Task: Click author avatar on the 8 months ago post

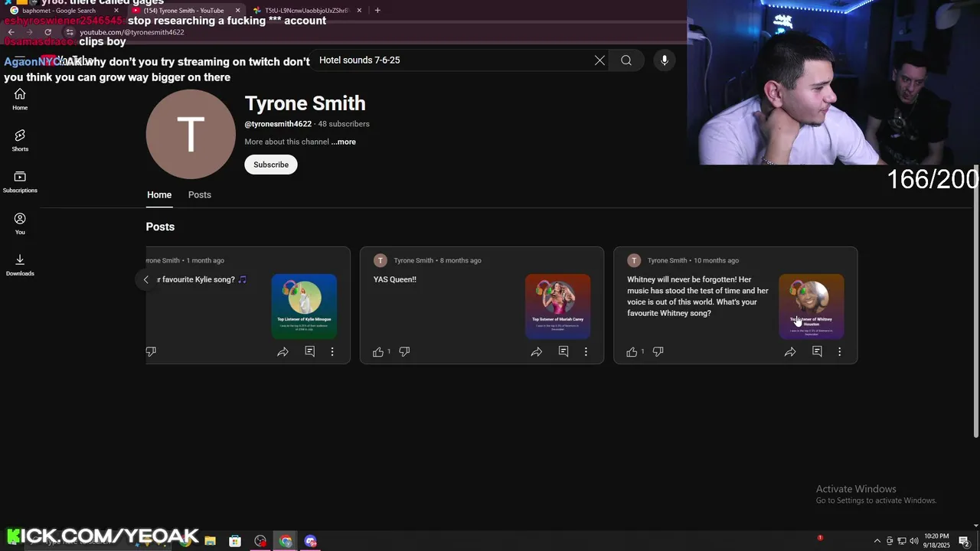Action: (x=381, y=260)
